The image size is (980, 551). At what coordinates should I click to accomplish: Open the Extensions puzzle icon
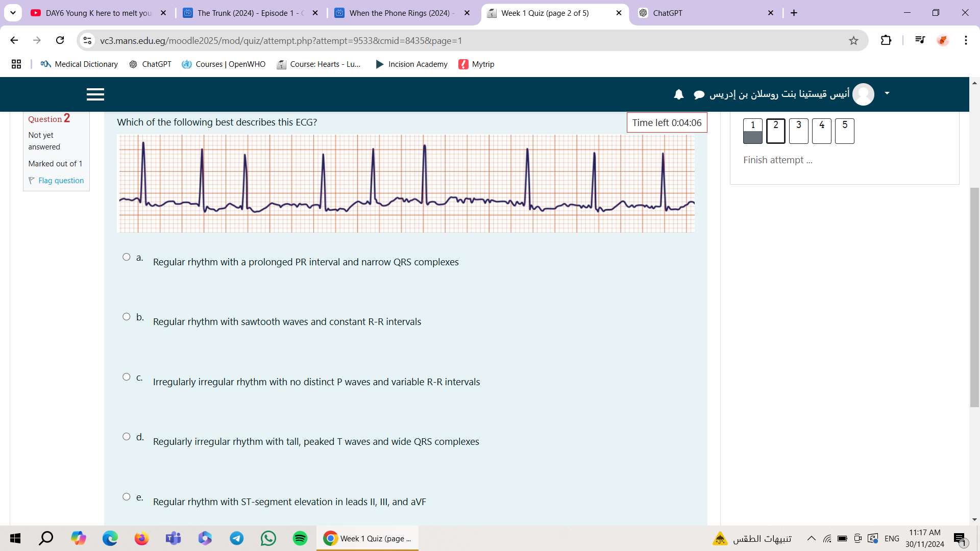click(886, 40)
